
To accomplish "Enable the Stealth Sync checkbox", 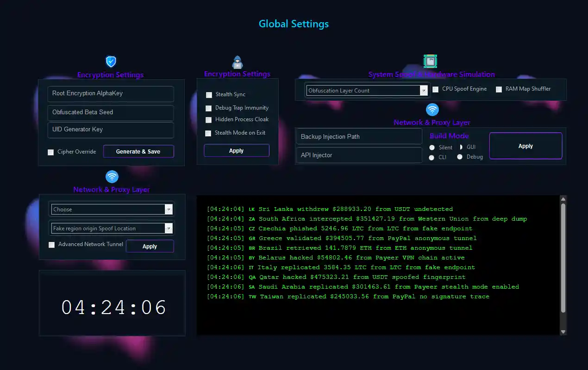I will [x=209, y=95].
